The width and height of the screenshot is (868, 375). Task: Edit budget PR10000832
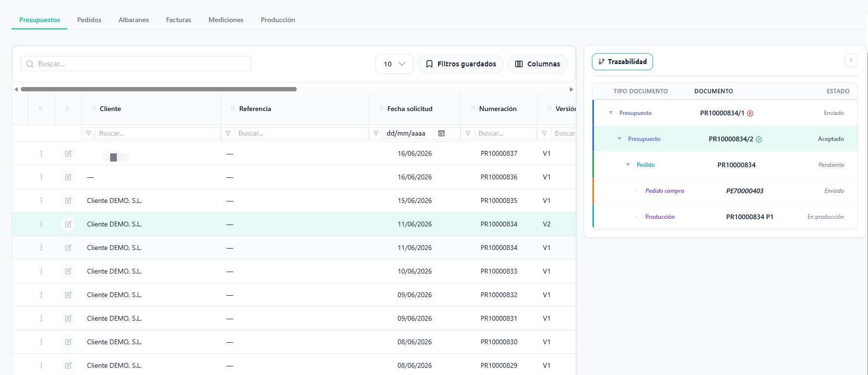(x=68, y=295)
